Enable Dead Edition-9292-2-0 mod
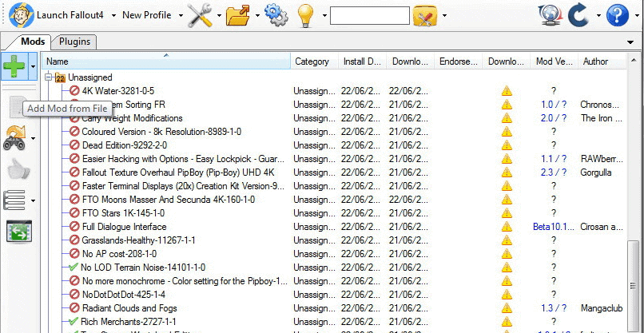 [x=74, y=145]
